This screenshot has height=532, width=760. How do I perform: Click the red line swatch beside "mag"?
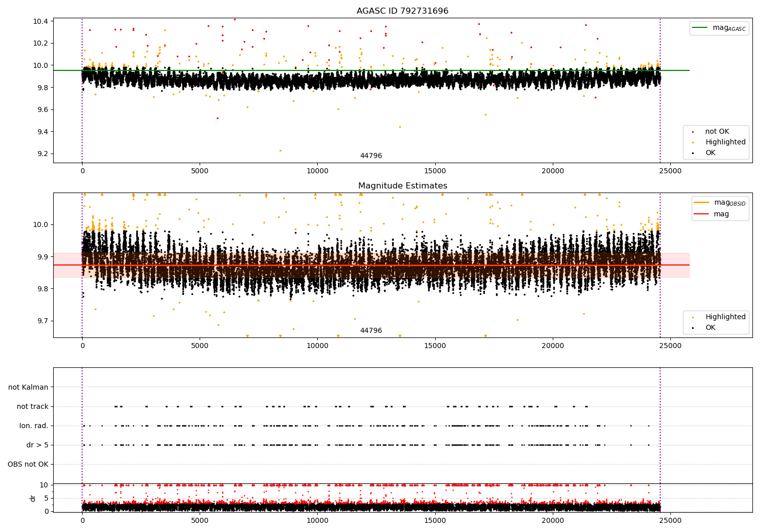(702, 214)
